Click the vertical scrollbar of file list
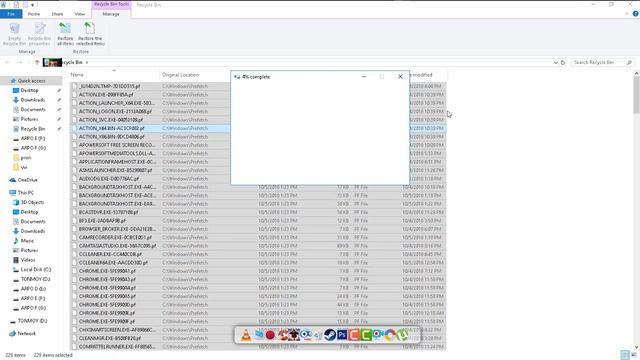640x360 pixels. coord(636,94)
